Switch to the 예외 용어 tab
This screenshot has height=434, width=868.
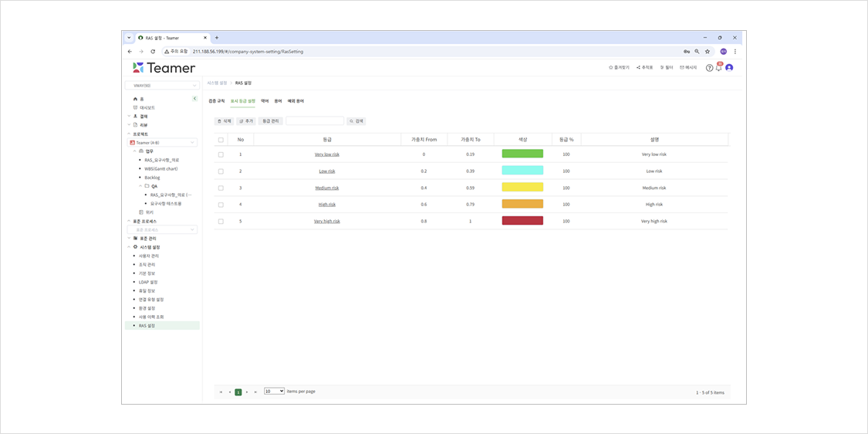point(296,101)
